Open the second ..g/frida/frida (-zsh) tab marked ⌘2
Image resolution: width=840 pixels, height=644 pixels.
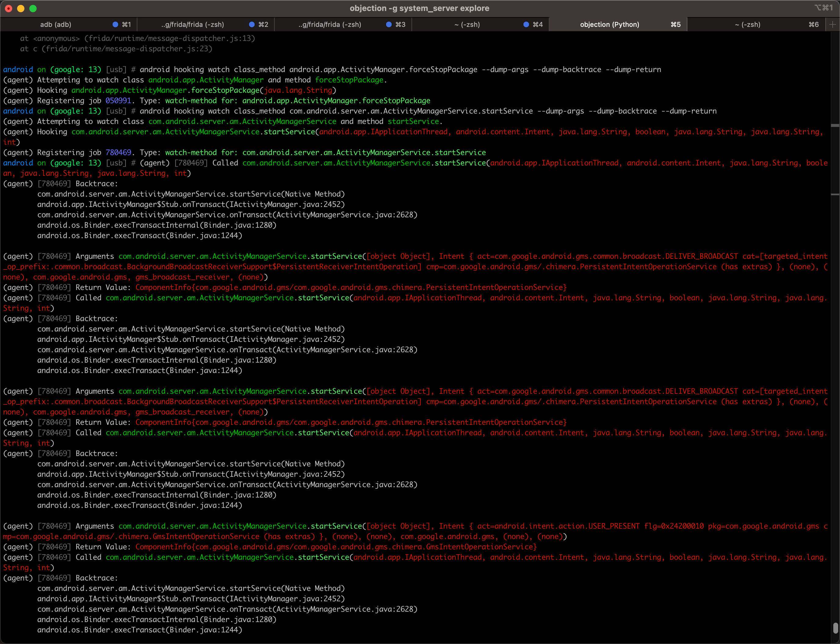pos(206,24)
